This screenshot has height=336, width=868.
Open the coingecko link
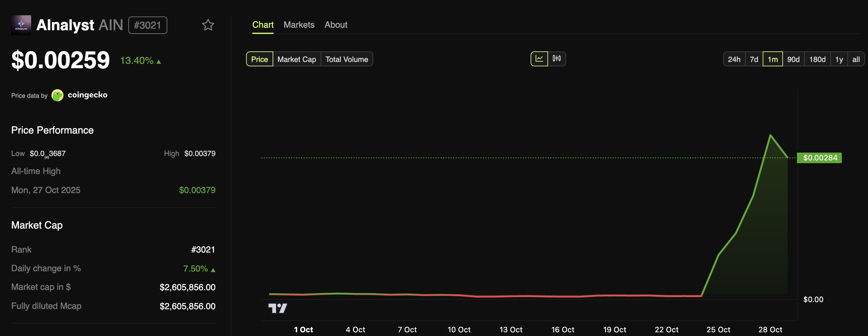[88, 95]
